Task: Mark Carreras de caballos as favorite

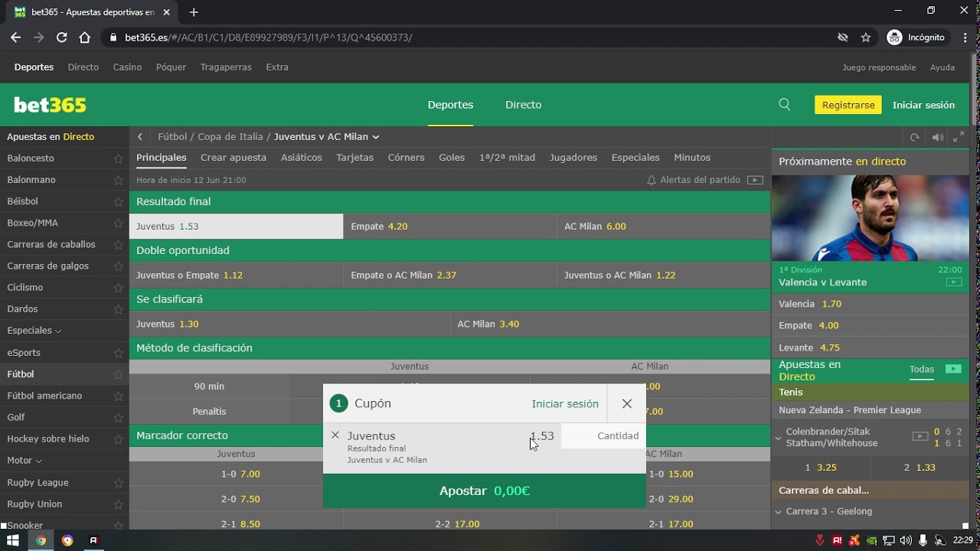Action: [x=118, y=245]
